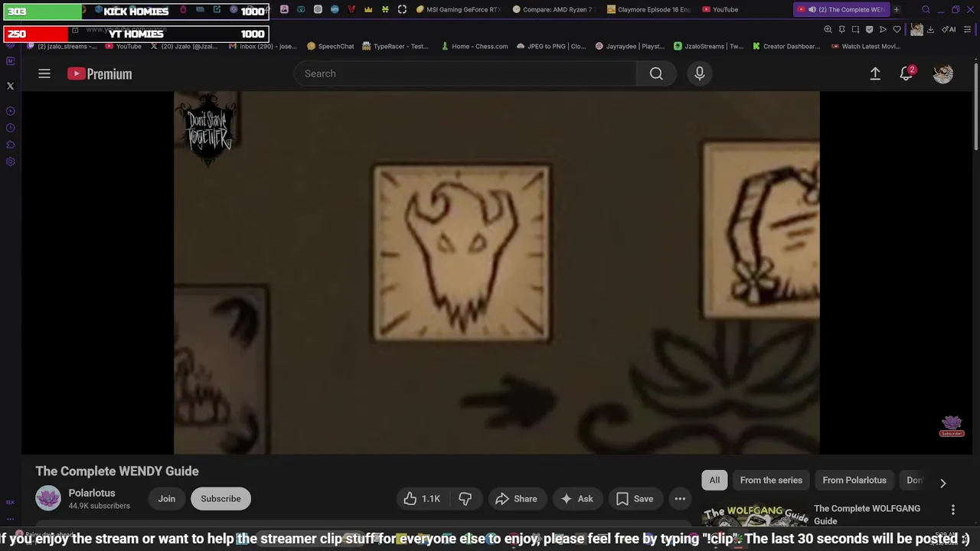Open Watch Latest Movies bookmark

click(x=865, y=46)
